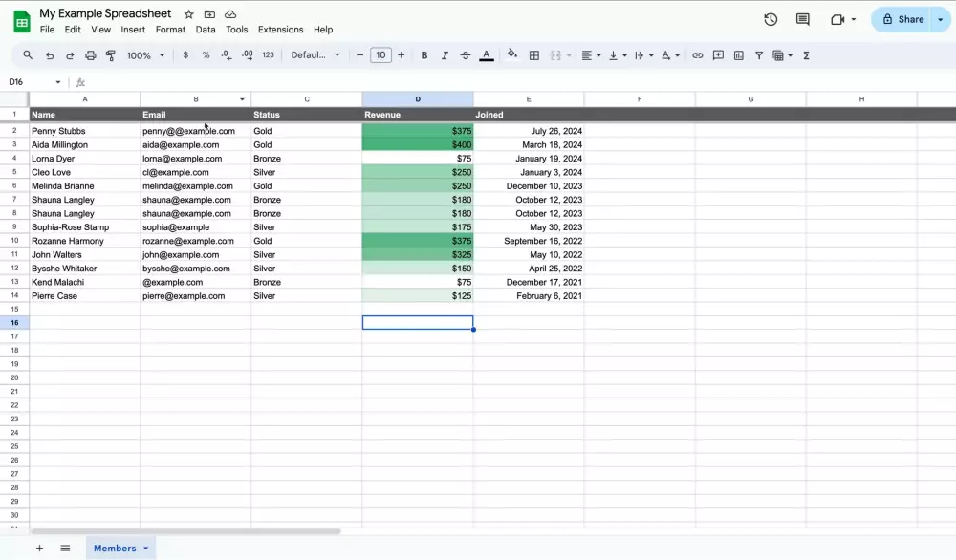
Task: Click the insert comment icon
Action: 718,55
